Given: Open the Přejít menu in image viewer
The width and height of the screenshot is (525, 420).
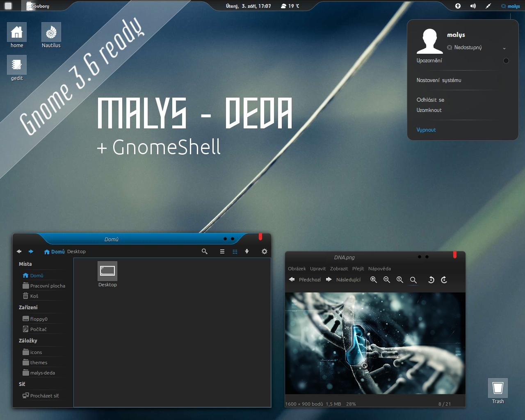Looking at the screenshot, I should click(358, 269).
